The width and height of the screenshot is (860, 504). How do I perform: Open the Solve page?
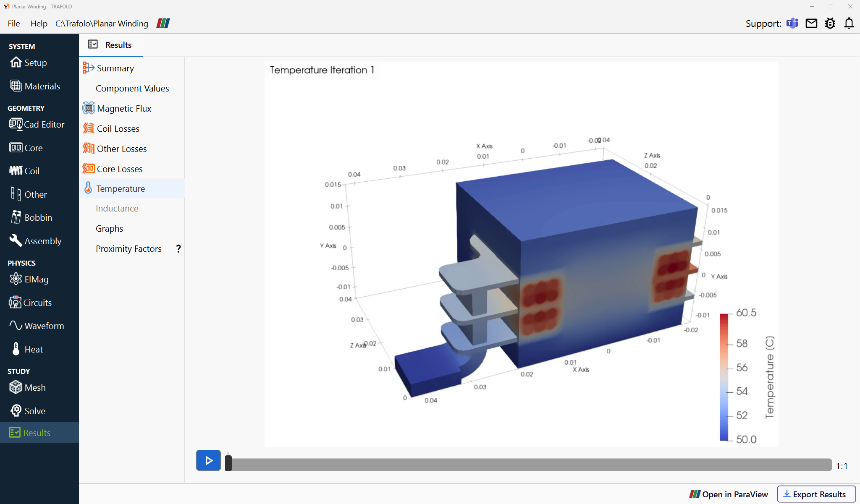pos(28,411)
